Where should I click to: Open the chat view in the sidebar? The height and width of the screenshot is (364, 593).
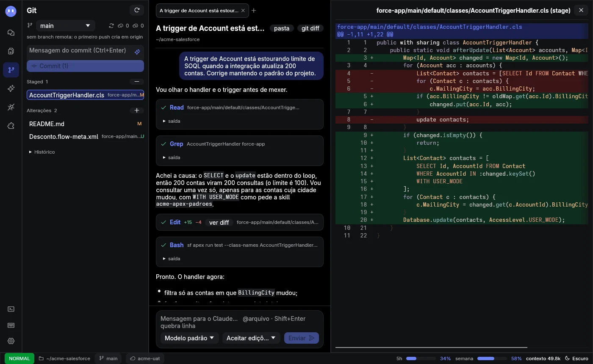tap(11, 33)
